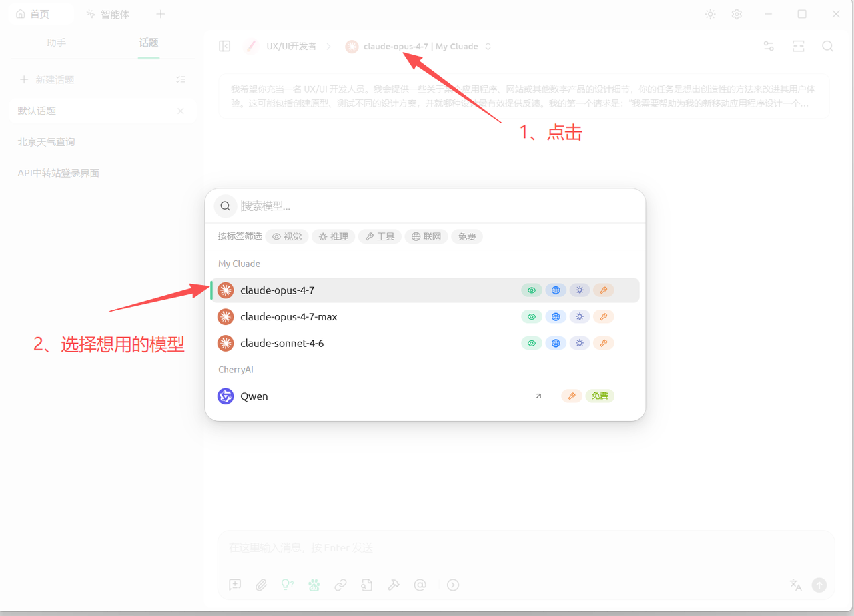Click the link icon in input toolbar
This screenshot has width=854, height=616.
[x=340, y=585]
